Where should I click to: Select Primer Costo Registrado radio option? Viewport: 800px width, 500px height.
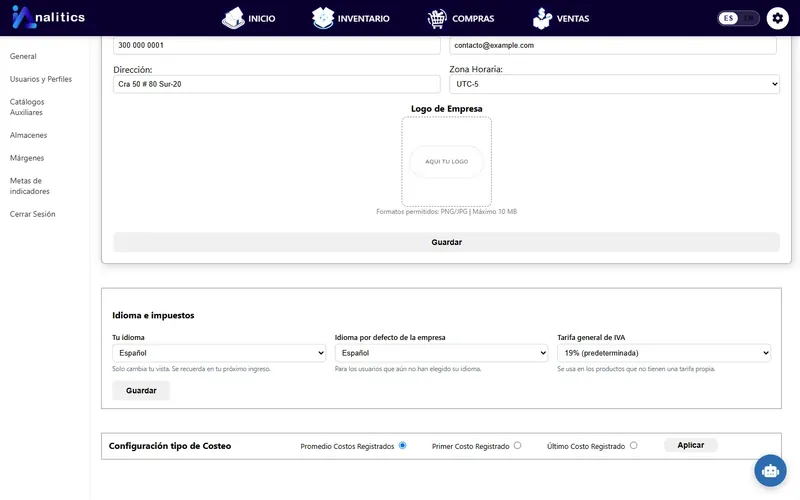pyautogui.click(x=517, y=445)
